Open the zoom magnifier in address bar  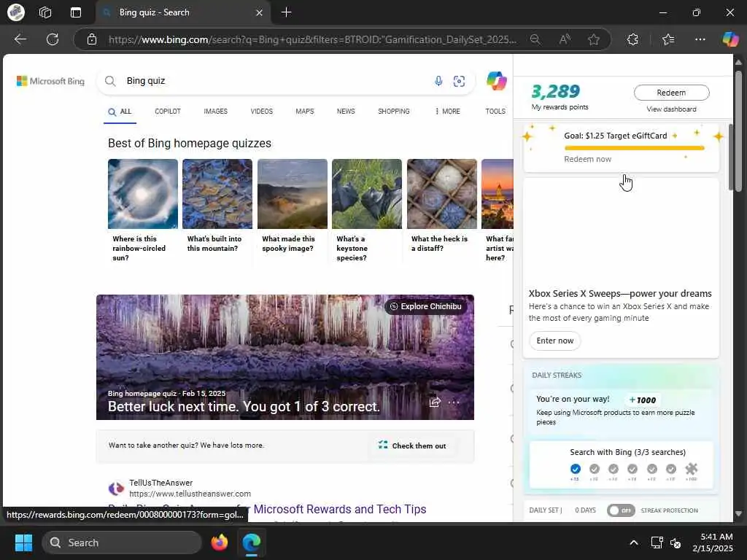click(x=535, y=39)
